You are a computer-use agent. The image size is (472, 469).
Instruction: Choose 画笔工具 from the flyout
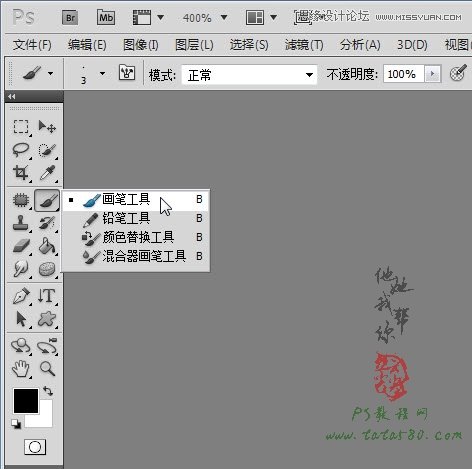coord(136,200)
